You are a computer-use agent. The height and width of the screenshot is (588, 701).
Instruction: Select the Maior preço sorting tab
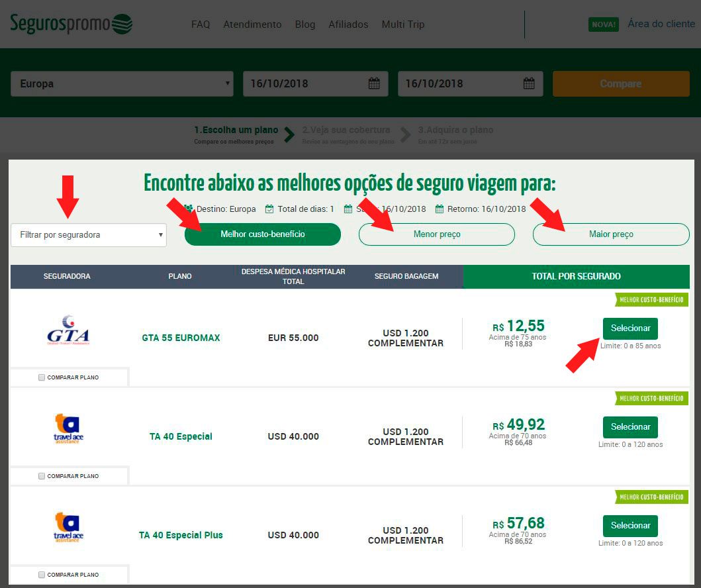click(x=611, y=234)
